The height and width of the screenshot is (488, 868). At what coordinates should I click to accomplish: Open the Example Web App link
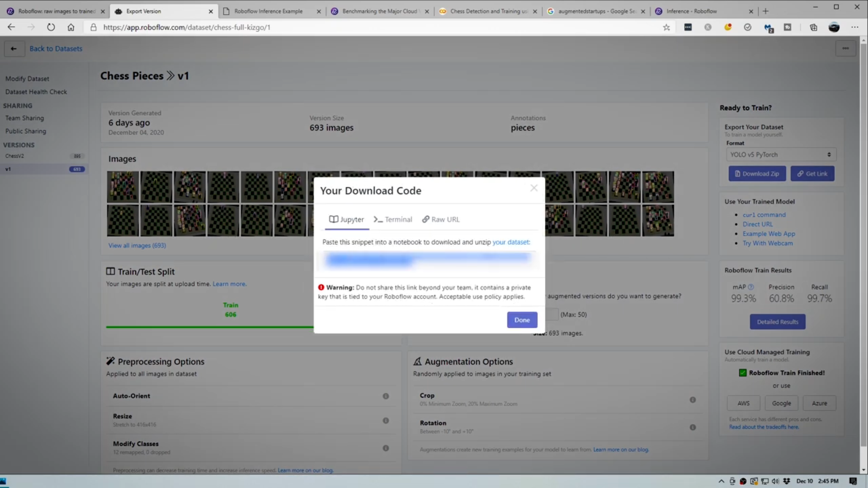[x=769, y=234]
